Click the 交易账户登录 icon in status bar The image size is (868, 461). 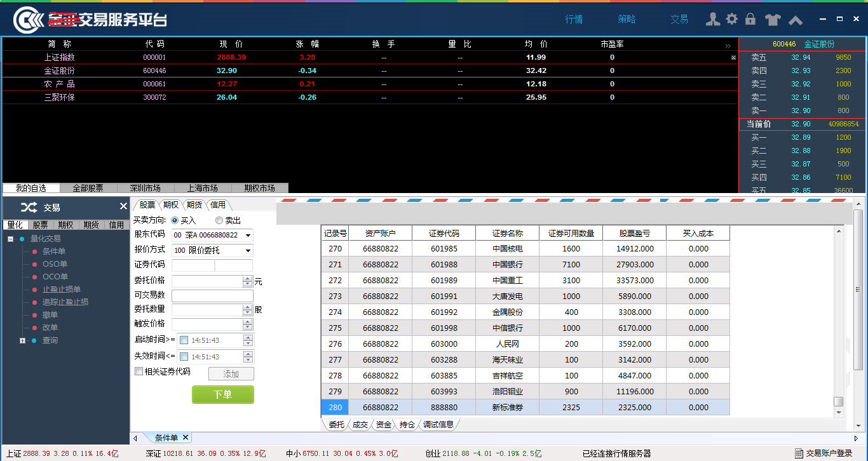point(799,453)
